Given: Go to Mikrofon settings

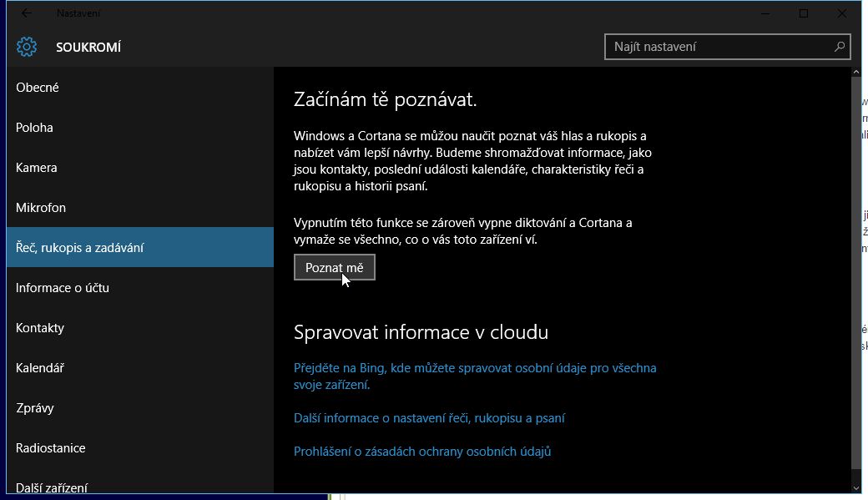Looking at the screenshot, I should 41,208.
